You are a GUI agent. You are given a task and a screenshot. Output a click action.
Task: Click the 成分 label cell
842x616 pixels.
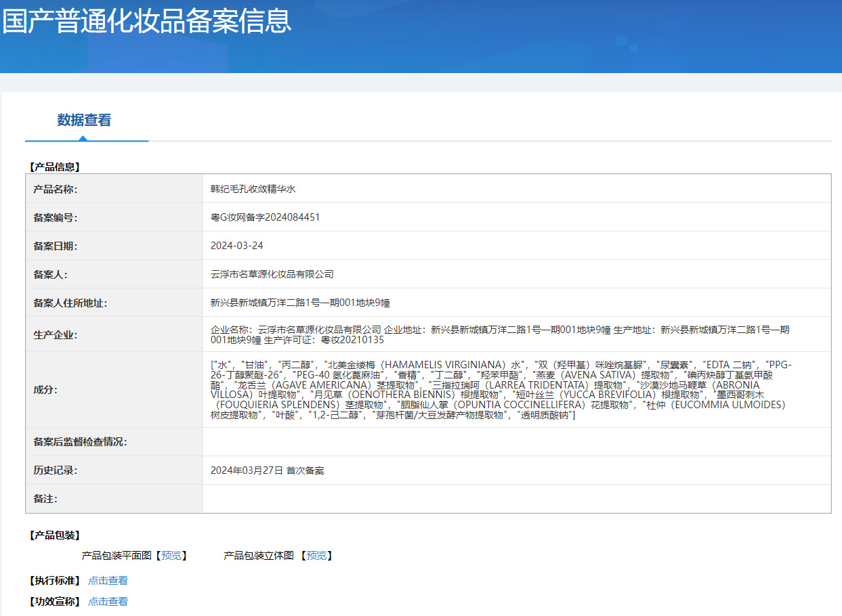(x=114, y=390)
